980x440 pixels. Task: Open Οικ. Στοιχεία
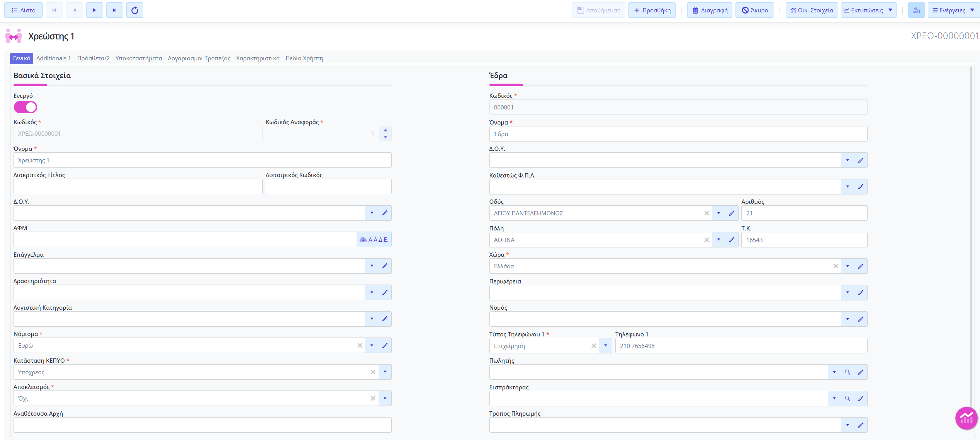tap(812, 10)
